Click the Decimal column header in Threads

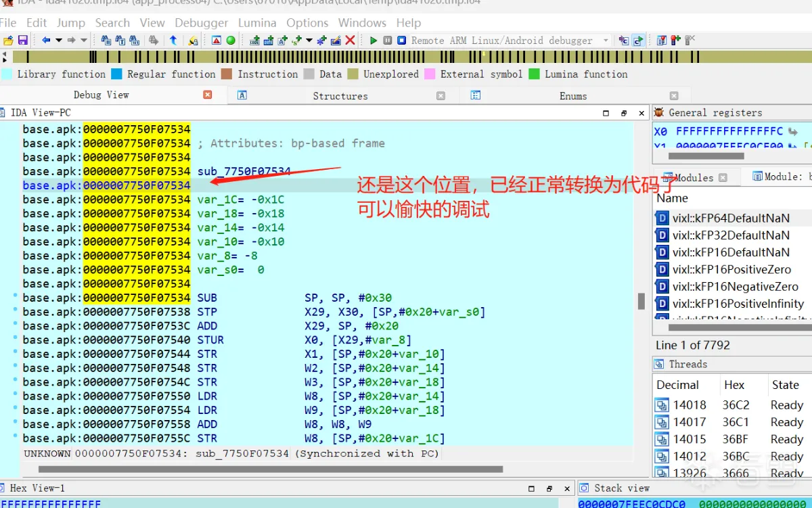677,385
